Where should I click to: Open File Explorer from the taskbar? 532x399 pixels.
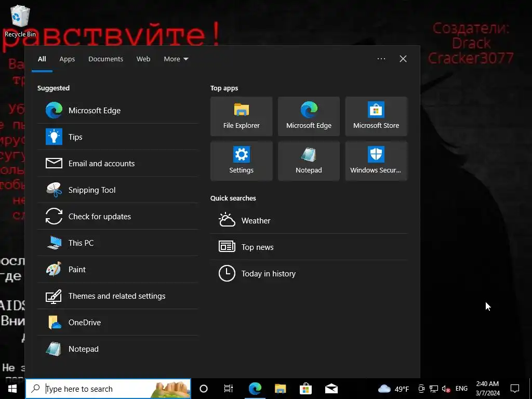tap(280, 389)
